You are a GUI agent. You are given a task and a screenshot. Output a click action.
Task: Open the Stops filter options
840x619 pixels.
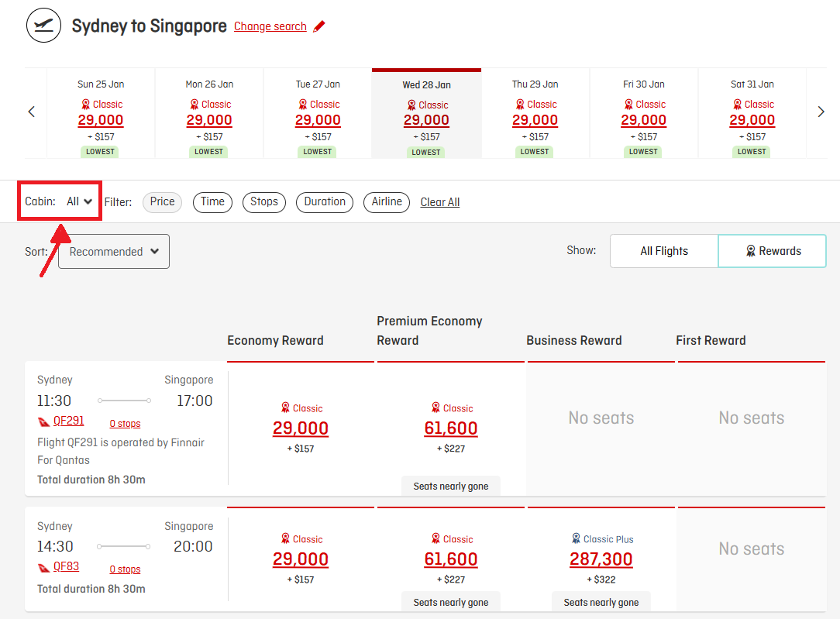pyautogui.click(x=263, y=202)
